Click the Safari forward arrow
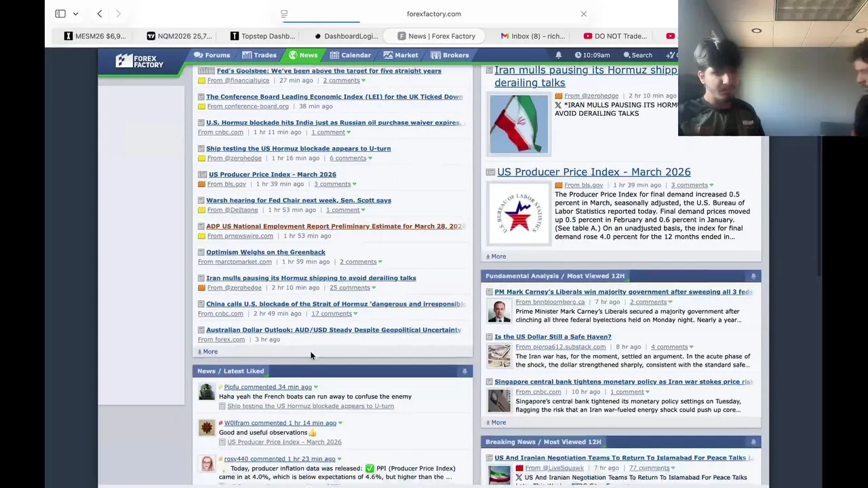This screenshot has width=868, height=488. point(118,14)
